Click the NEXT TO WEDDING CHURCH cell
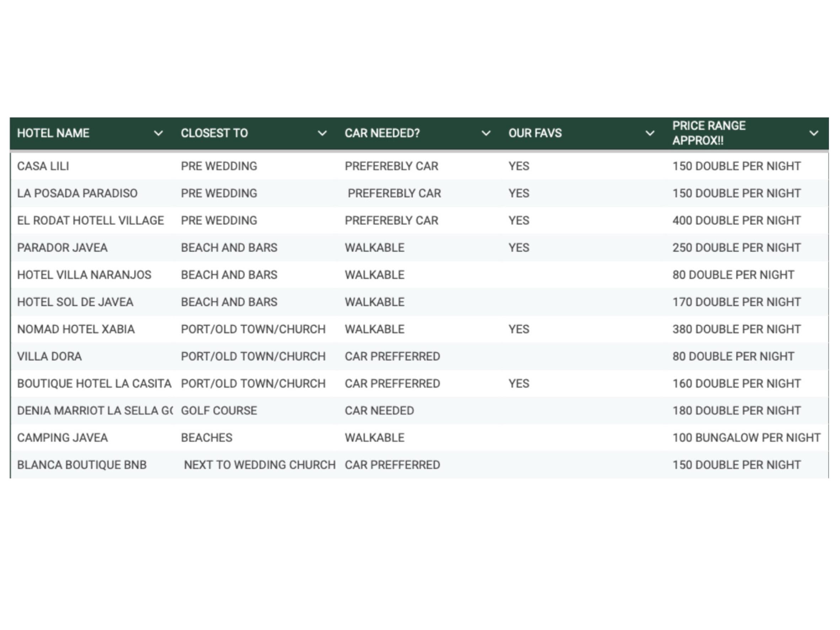Image resolution: width=840 pixels, height=630 pixels. (260, 465)
